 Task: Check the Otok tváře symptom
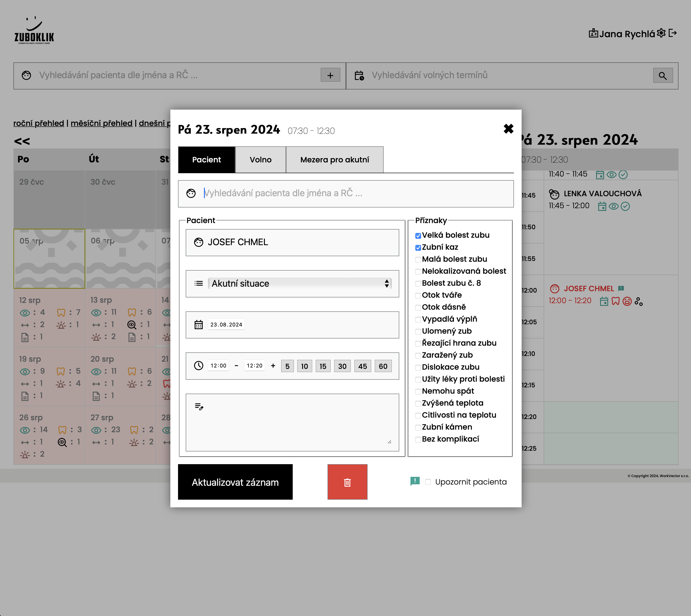click(418, 296)
